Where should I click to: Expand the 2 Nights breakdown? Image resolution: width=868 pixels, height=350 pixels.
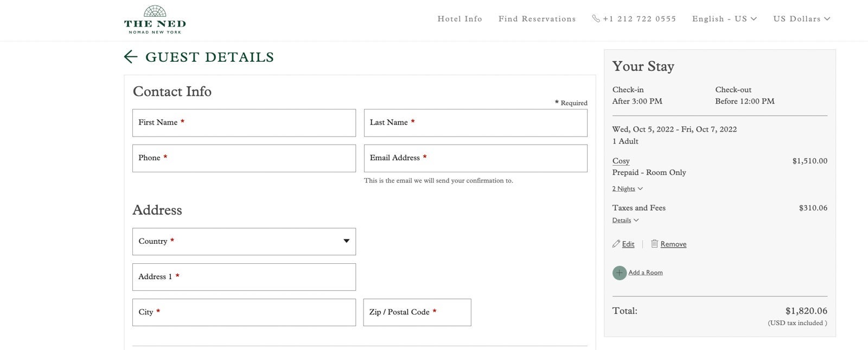click(627, 189)
